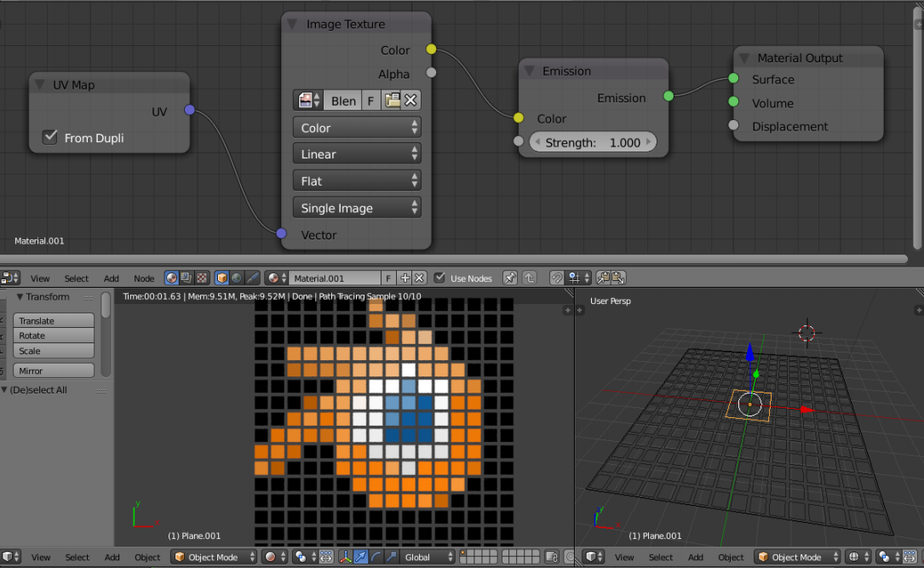Toggle fake user F in Image Texture node
This screenshot has height=568, width=924.
pos(370,100)
